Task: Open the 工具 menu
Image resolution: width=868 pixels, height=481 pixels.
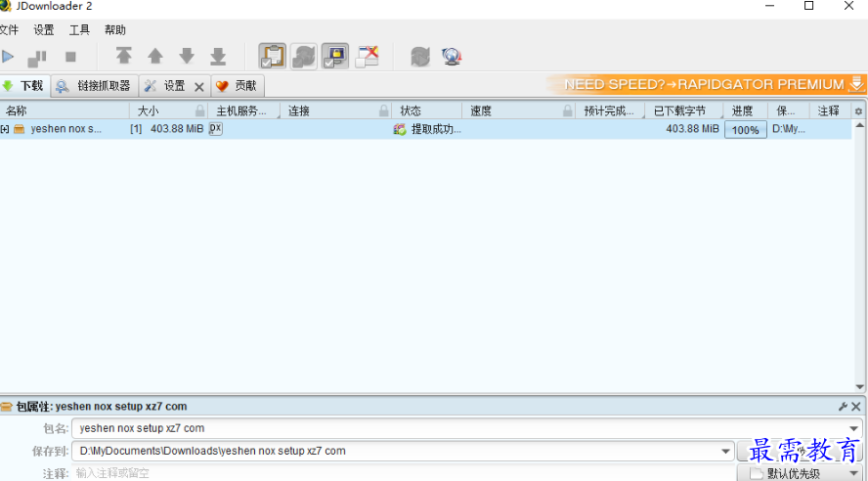Action: (79, 30)
